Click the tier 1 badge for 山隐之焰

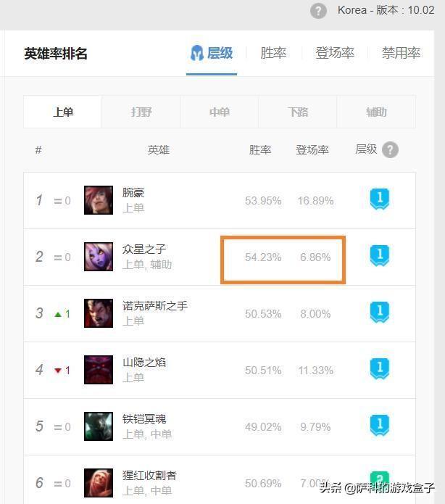pos(379,369)
